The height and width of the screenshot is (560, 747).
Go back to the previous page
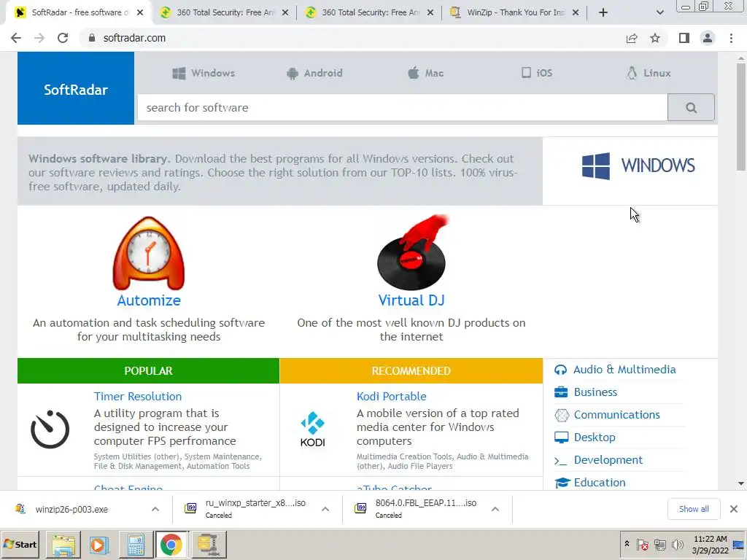coord(16,38)
